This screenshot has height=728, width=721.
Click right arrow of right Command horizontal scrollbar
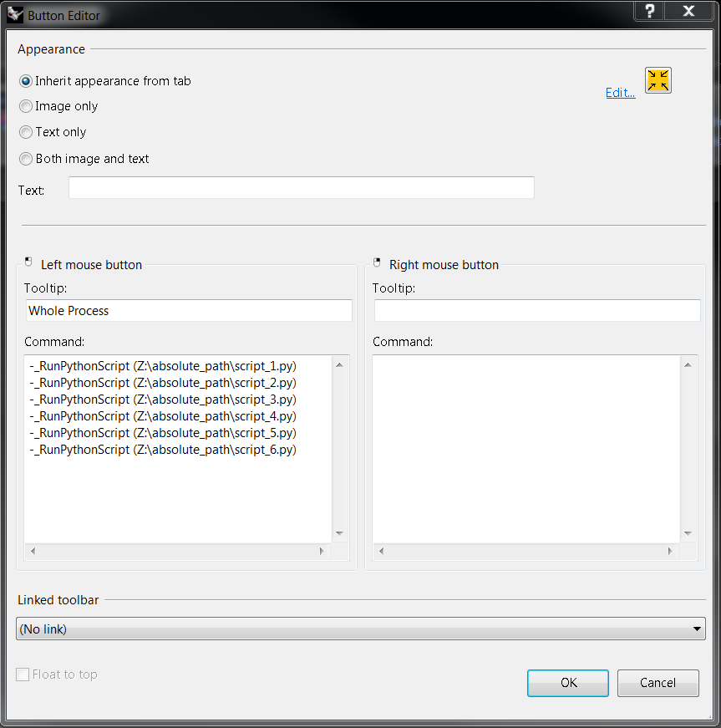pos(670,551)
